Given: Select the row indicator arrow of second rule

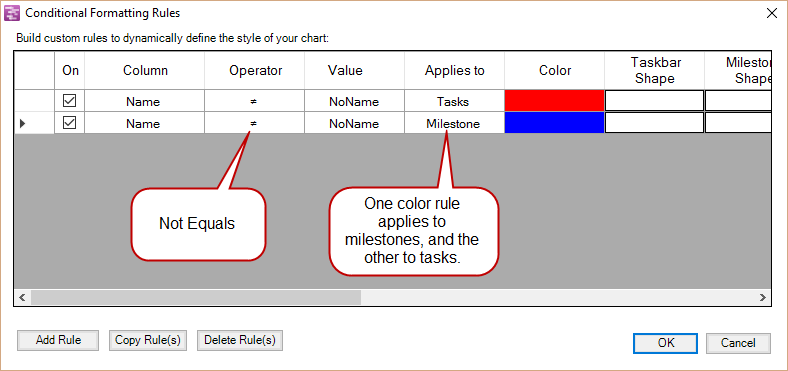Looking at the screenshot, I should [x=22, y=124].
